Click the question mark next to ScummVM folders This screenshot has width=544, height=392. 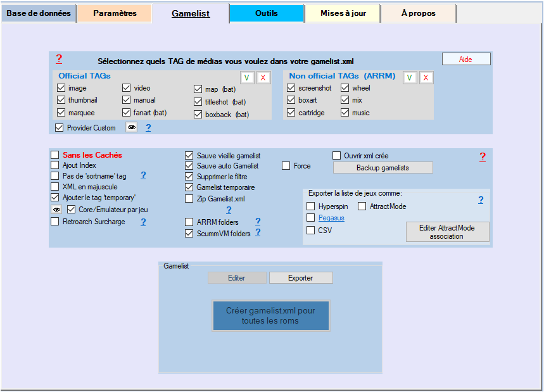click(258, 232)
